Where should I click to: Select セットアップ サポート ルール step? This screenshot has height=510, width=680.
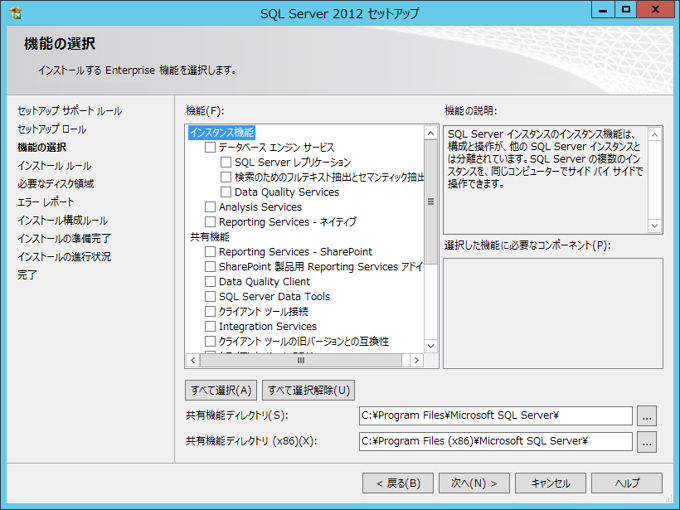[69, 111]
